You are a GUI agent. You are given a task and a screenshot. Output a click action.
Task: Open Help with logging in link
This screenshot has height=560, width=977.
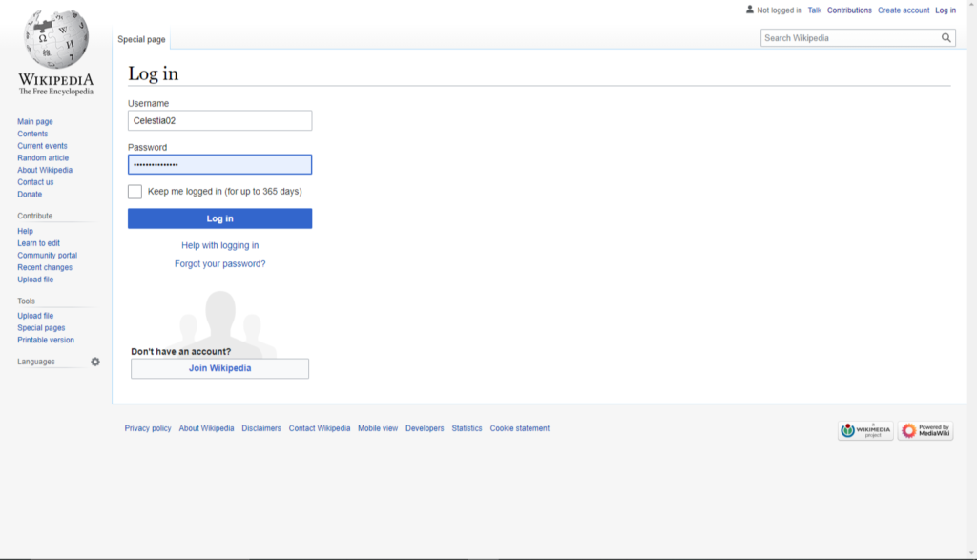pos(220,245)
